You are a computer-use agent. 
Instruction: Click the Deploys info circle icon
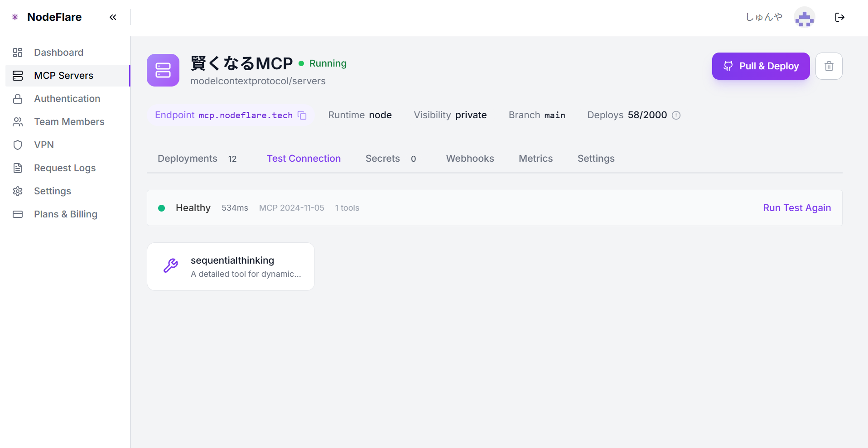(676, 115)
